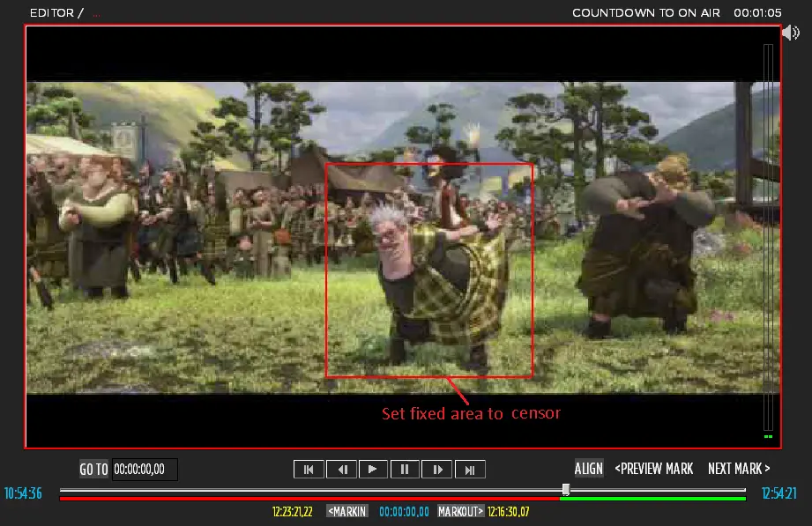This screenshot has height=526, width=812.
Task: Click the GO TO button
Action: (x=93, y=470)
